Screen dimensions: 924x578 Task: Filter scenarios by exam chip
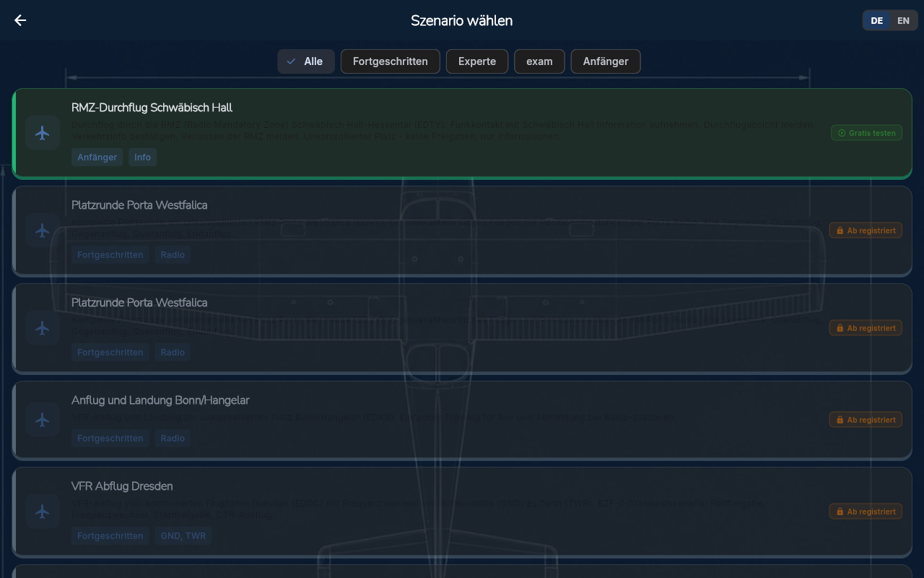[x=539, y=61]
